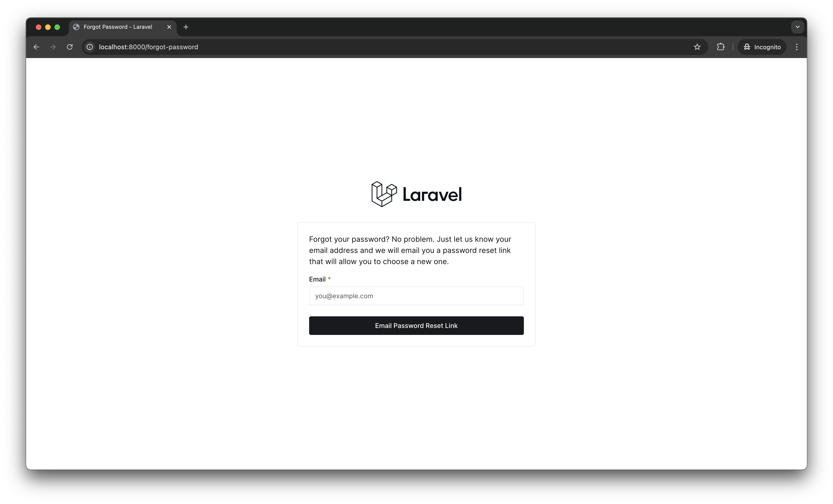Enter email in the you@example.com field
This screenshot has height=504, width=833.
416,295
